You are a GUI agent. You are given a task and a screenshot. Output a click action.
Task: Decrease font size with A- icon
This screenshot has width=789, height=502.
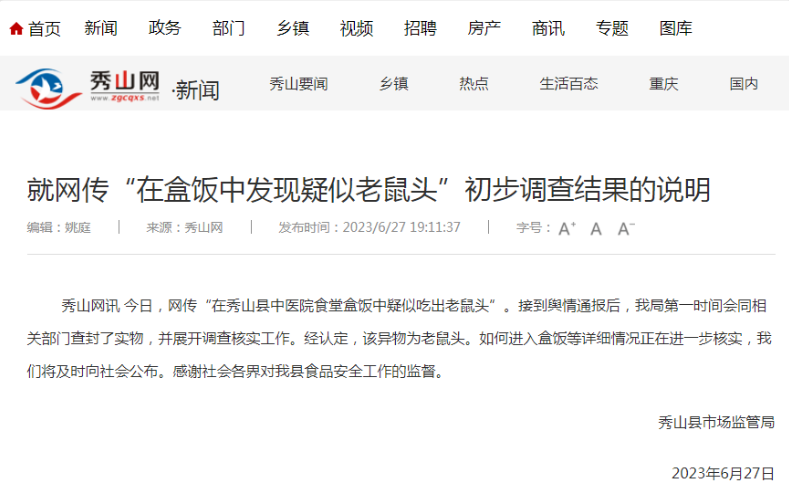(626, 229)
